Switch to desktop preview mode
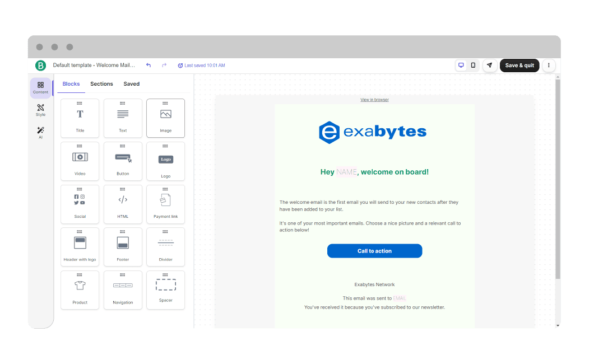The height and width of the screenshot is (364, 589). pyautogui.click(x=461, y=66)
